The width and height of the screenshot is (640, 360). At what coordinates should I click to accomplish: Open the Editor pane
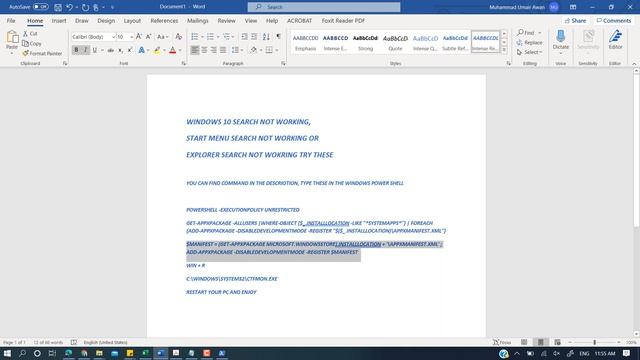pyautogui.click(x=615, y=40)
